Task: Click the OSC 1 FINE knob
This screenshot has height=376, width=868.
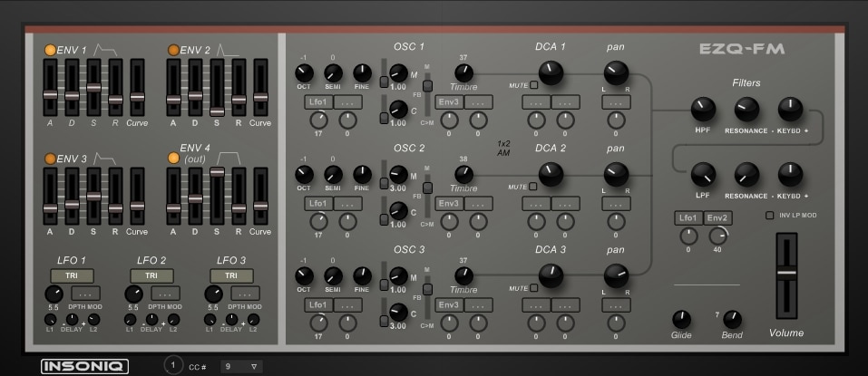Action: (362, 73)
